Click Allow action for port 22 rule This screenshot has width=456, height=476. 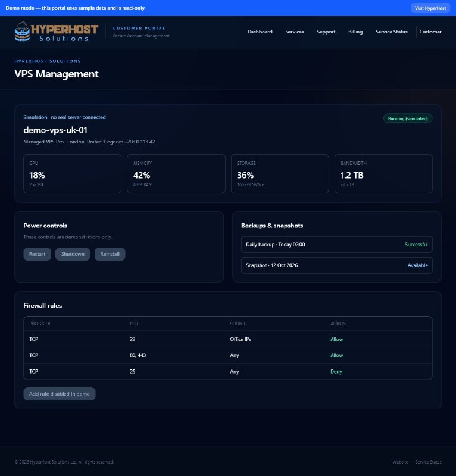(x=336, y=339)
